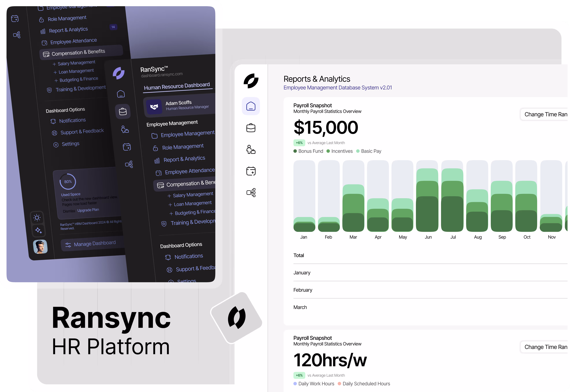
Task: Open Support & Feedback in the front RanSync sidebar
Action: pyautogui.click(x=191, y=269)
